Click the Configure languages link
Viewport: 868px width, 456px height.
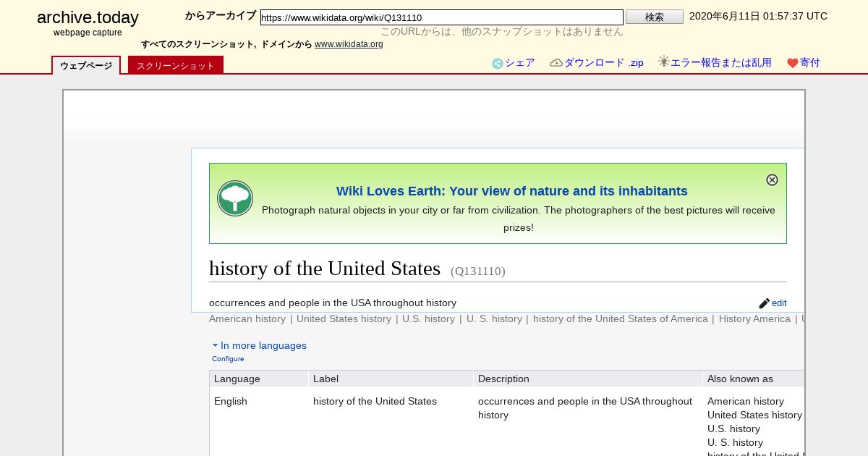point(228,359)
